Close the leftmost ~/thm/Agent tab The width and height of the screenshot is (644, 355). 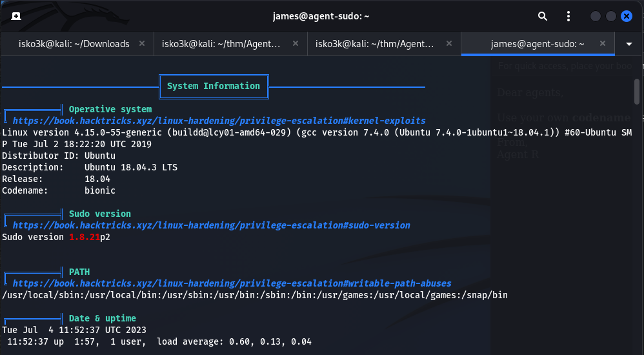click(x=296, y=44)
